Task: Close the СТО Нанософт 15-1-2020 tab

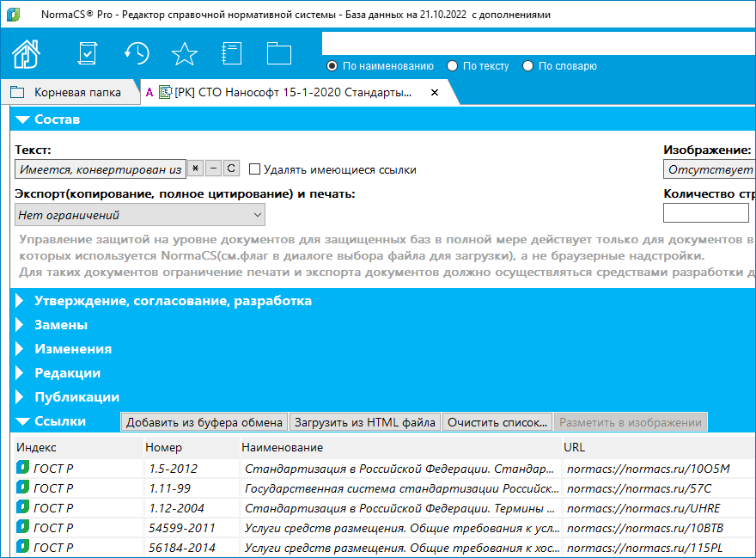Action: pos(434,92)
